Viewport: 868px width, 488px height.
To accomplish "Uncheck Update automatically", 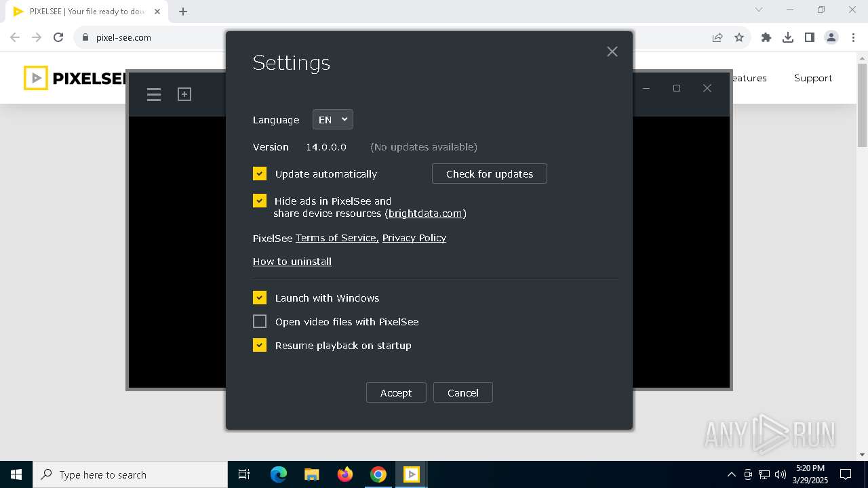I will coord(260,174).
